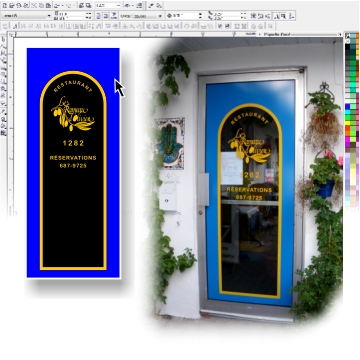Click the Print icon in standard toolbar

click(25, 6)
